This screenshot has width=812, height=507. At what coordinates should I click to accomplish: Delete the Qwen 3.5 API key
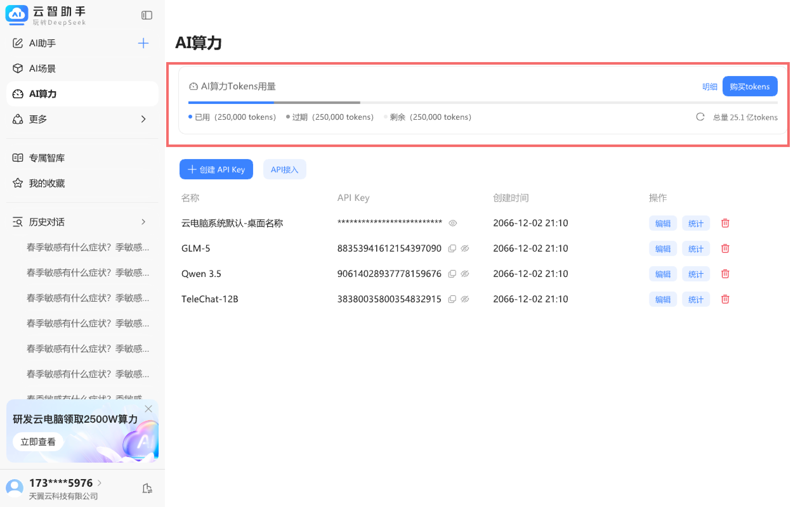point(725,274)
